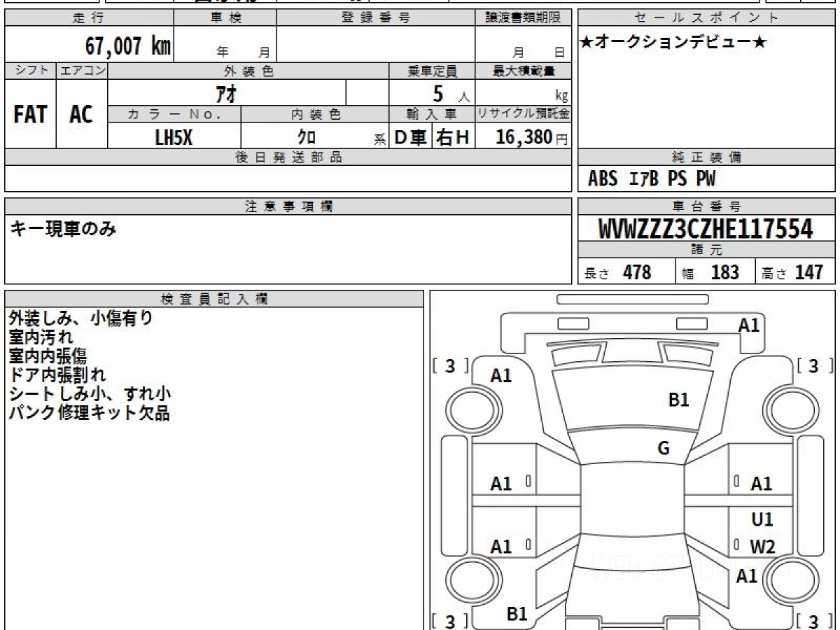
Task: Click the 右H steering value
Action: 454,138
